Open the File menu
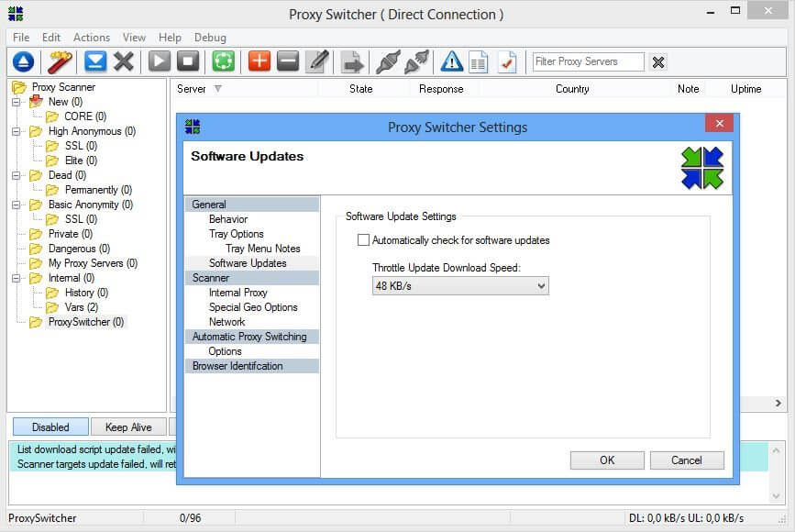 coord(21,38)
